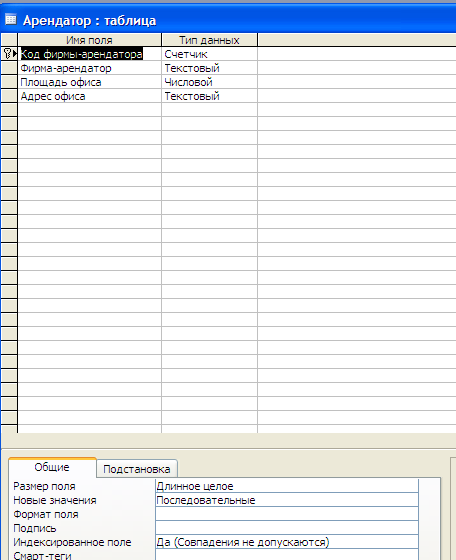The height and width of the screenshot is (560, 456).
Task: Click the Новые значения value Последовательные
Action: coord(287,500)
